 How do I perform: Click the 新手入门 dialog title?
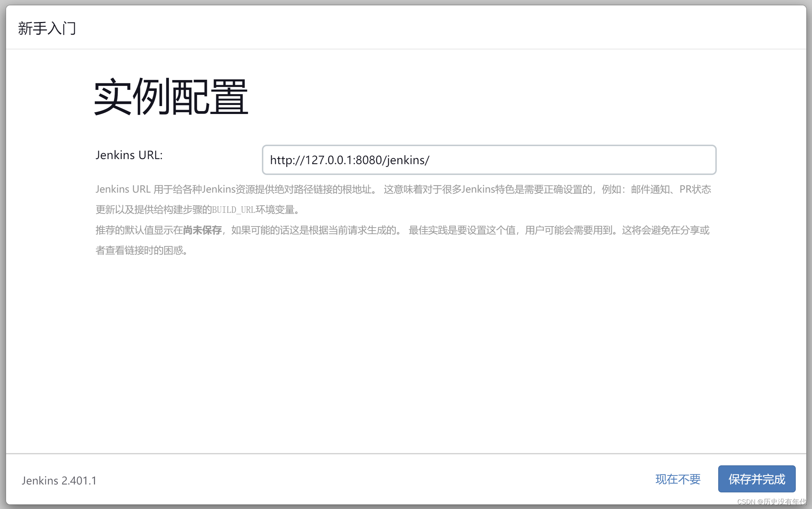point(47,28)
